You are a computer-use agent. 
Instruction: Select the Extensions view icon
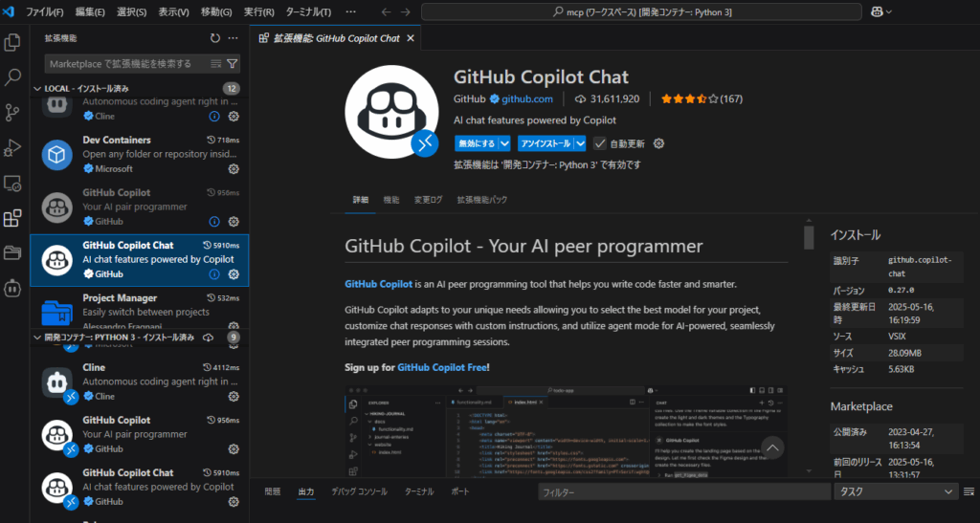(12, 218)
